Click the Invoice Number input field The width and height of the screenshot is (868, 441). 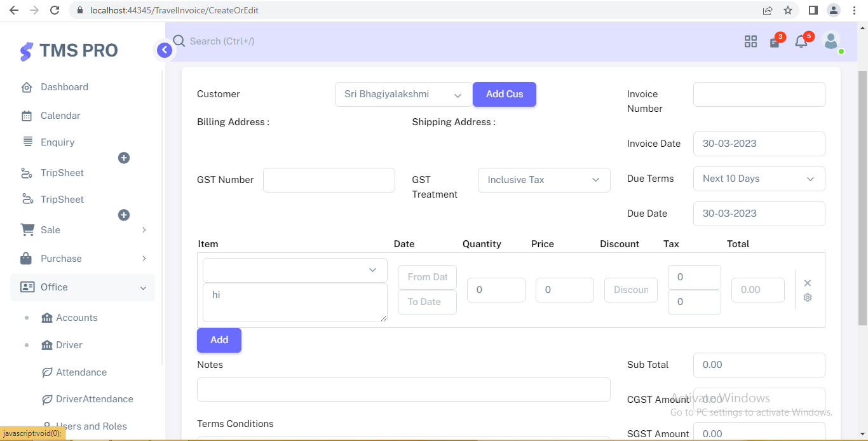pos(759,94)
